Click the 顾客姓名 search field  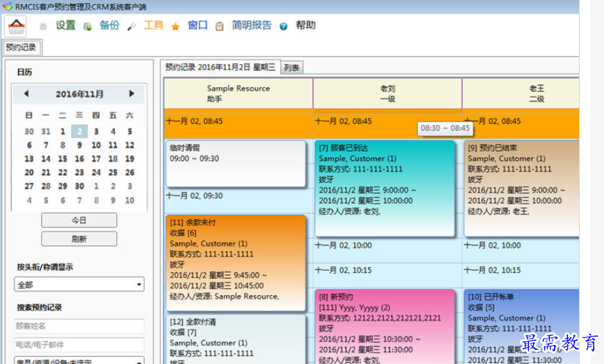[x=79, y=326]
